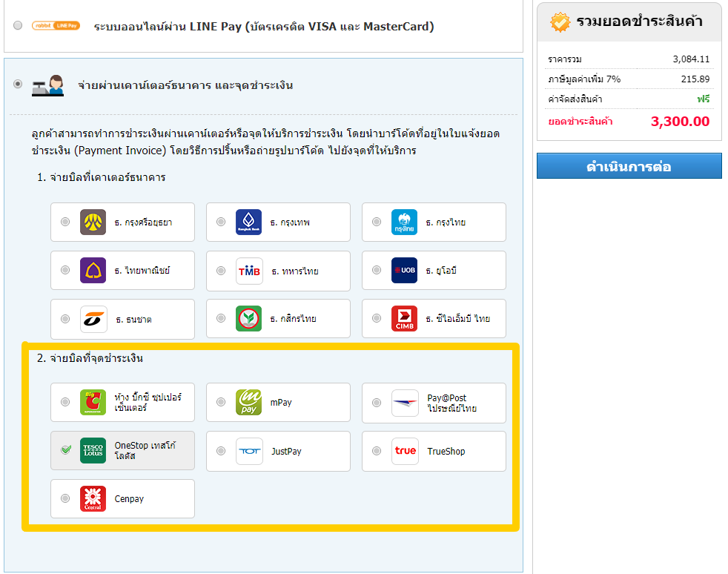Viewport: 728px width, 574px height.
Task: Click the ธ. กรุงเทพ bank label
Action: point(290,222)
